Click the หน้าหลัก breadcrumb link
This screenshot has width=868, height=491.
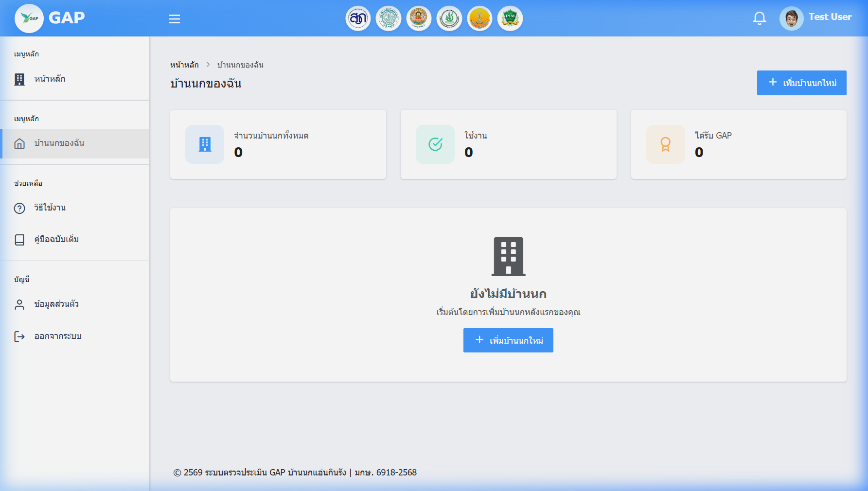[x=184, y=65]
